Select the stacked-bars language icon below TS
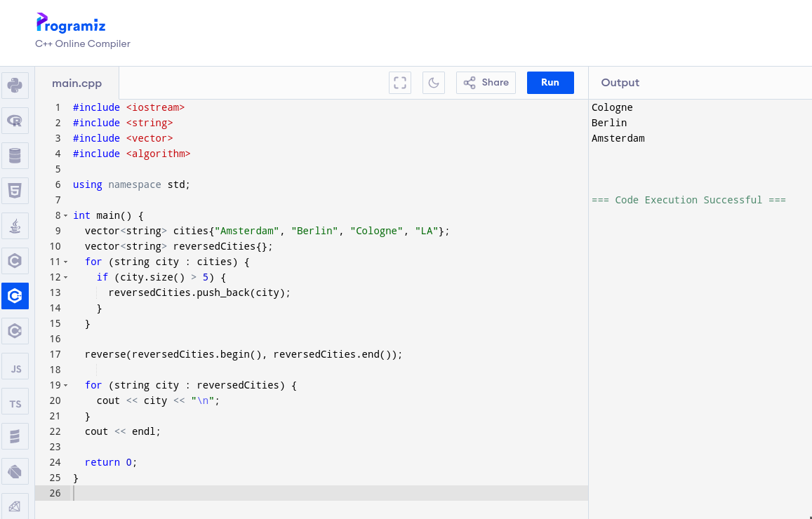This screenshot has height=519, width=812. [15, 437]
